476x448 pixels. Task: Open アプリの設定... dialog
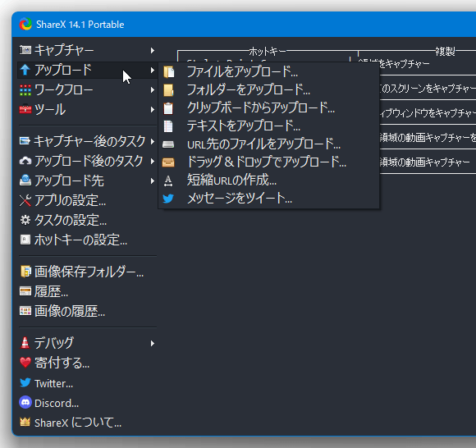[x=88, y=200]
